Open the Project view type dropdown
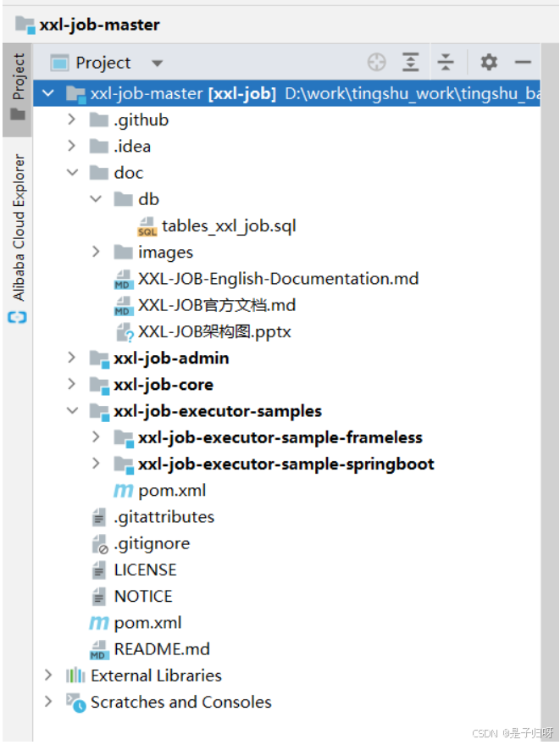 coord(158,64)
